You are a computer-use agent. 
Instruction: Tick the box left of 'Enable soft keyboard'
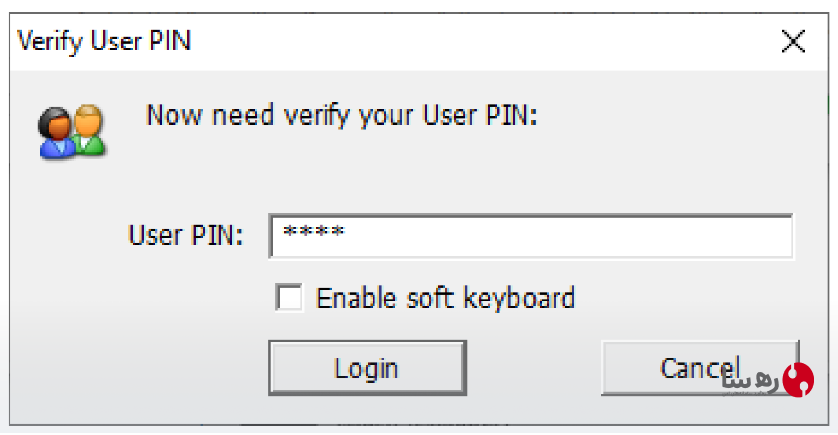point(289,297)
